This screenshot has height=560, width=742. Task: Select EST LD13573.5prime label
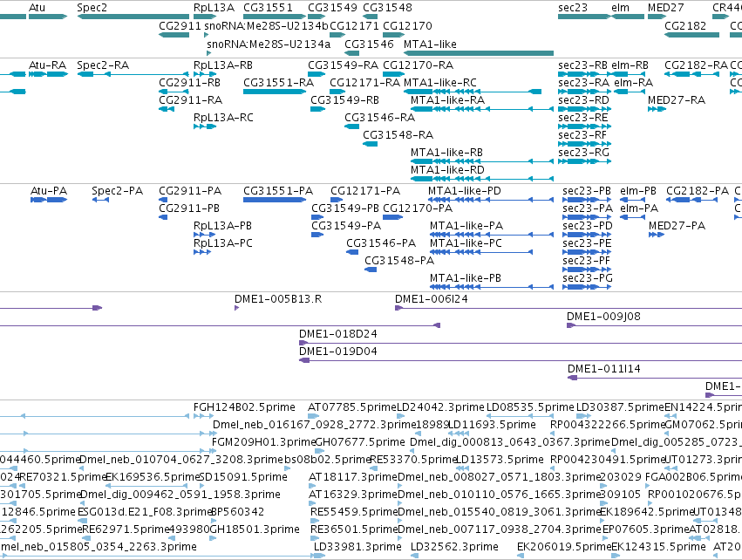(x=500, y=460)
